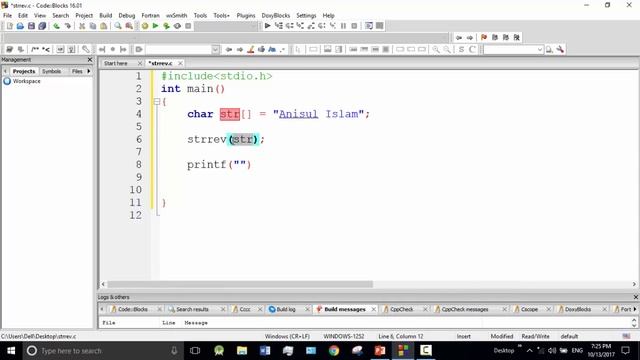Redo the last edit
640x360 pixels.
(x=67, y=26)
